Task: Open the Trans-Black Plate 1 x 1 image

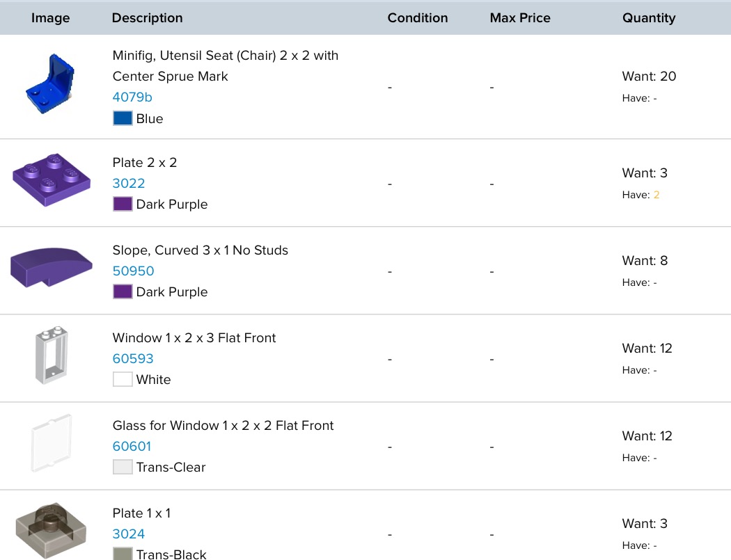Action: point(51,530)
